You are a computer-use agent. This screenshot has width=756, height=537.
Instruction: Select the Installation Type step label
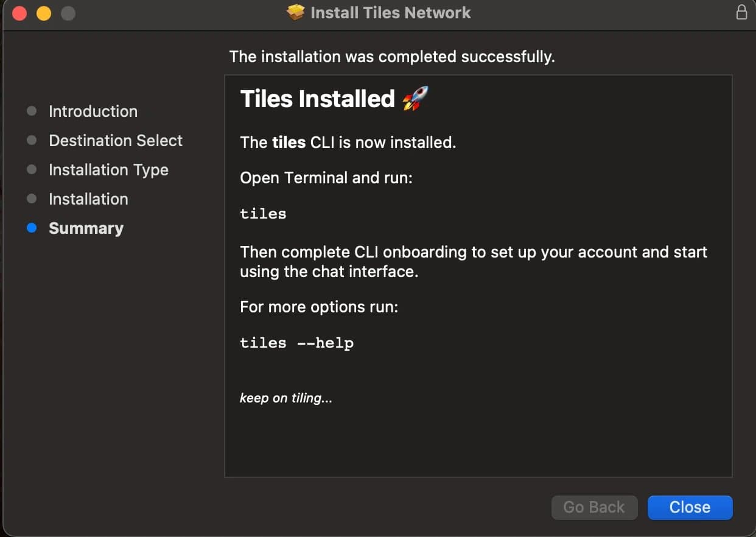108,170
